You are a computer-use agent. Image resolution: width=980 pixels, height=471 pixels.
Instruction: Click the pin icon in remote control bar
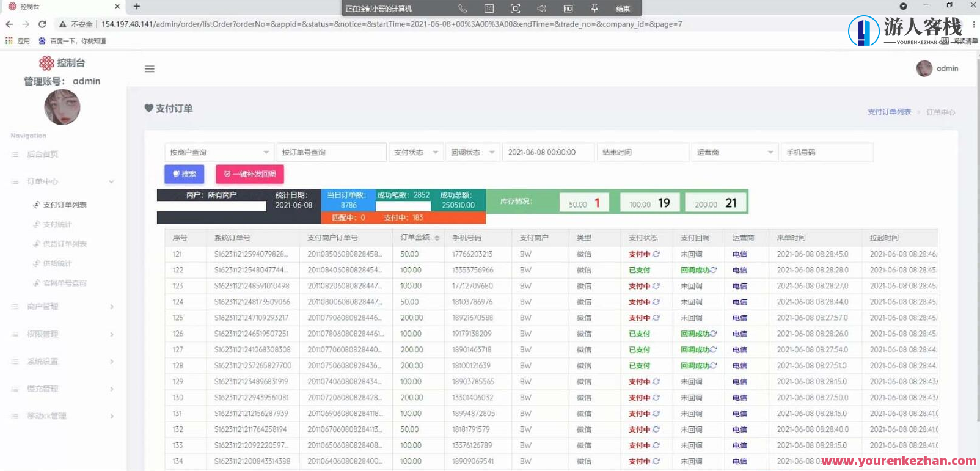[594, 9]
